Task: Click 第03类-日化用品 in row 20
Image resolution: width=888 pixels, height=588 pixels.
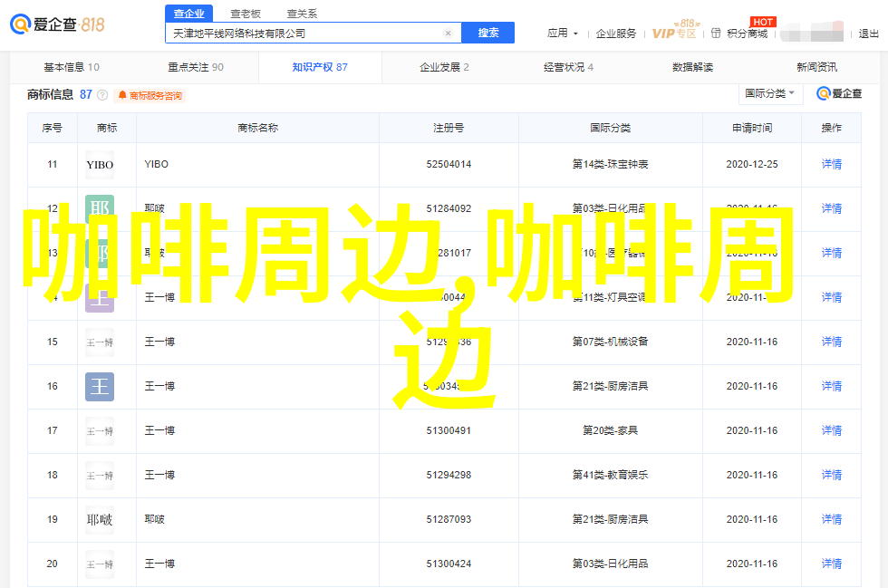Action: click(x=610, y=564)
